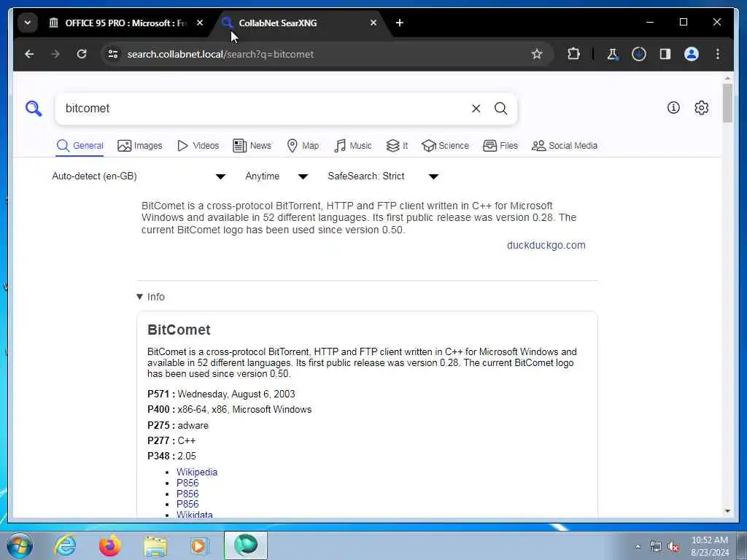The image size is (747, 560).
Task: Click the SearXNG magnifier logo
Action: click(x=34, y=109)
